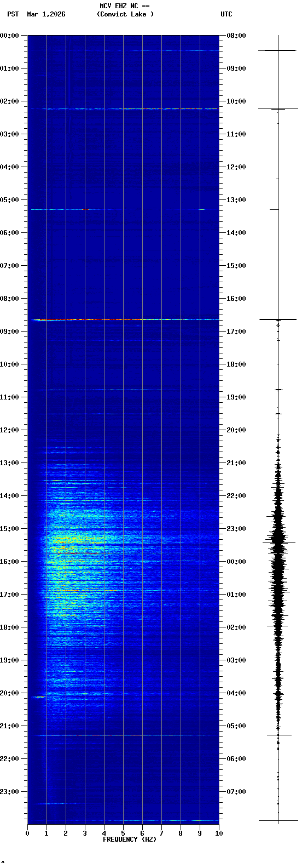Click the '(Convict Lake )' subtitle
The width and height of the screenshot is (302, 868).
[x=125, y=14]
